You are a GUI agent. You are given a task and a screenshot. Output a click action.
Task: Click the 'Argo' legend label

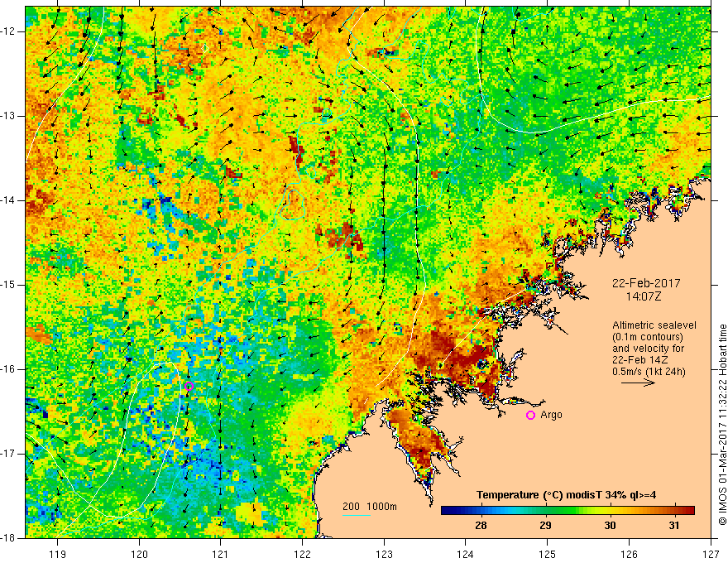551,415
